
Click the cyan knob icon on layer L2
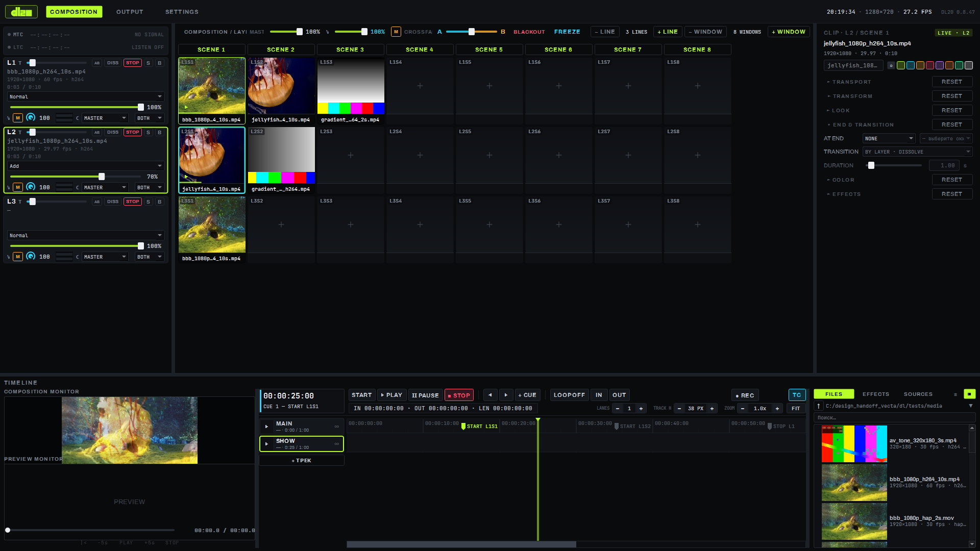(31, 187)
